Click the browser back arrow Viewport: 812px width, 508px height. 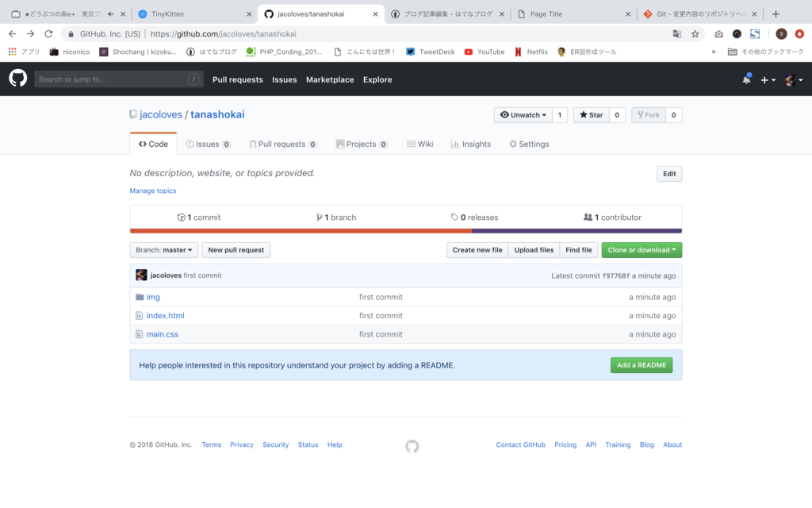13,33
